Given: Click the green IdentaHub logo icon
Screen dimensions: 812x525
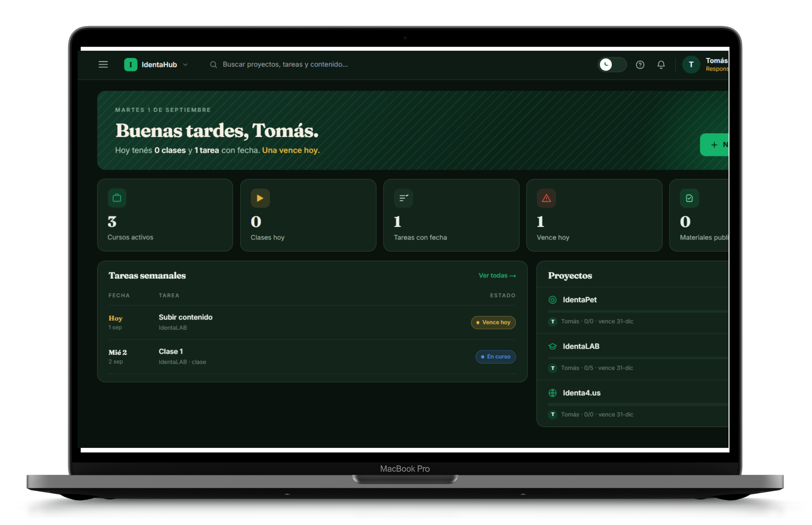Looking at the screenshot, I should 130,64.
